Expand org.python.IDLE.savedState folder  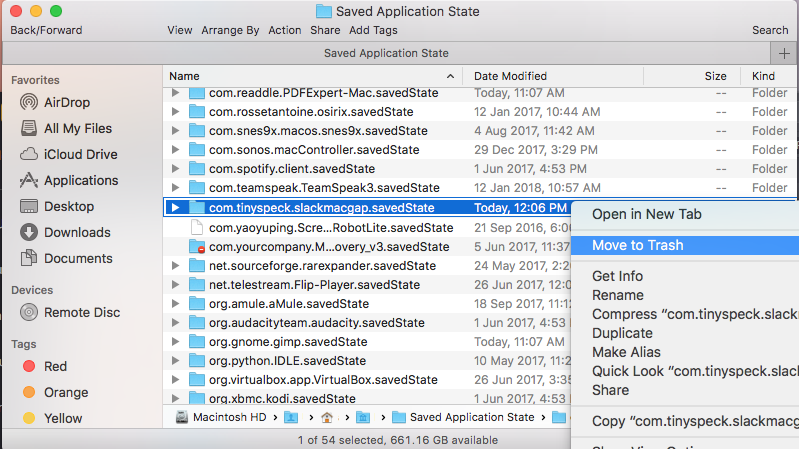(175, 361)
